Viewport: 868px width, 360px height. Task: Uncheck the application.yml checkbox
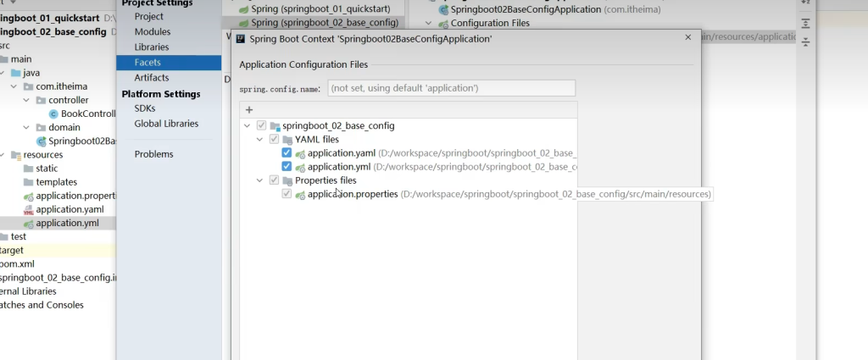[287, 167]
